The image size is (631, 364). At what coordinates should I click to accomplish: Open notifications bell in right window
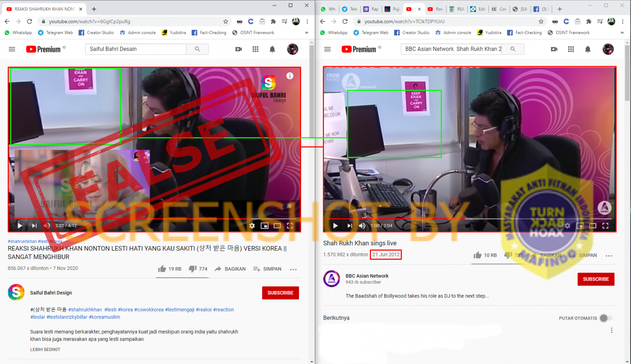point(587,49)
